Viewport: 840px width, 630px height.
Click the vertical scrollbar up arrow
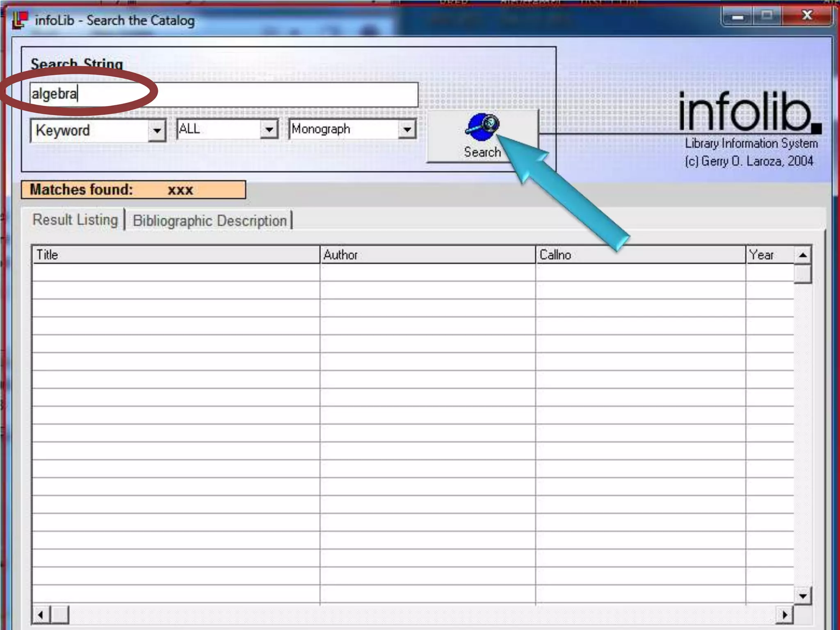point(803,256)
